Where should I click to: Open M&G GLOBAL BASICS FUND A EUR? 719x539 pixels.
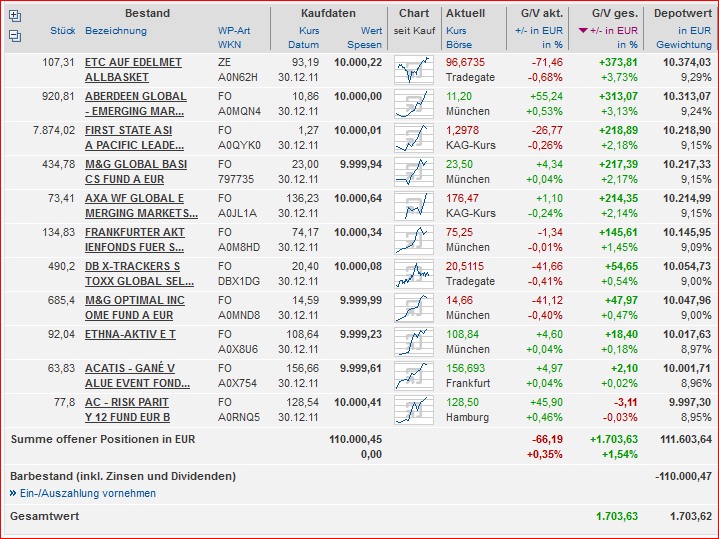(x=136, y=172)
